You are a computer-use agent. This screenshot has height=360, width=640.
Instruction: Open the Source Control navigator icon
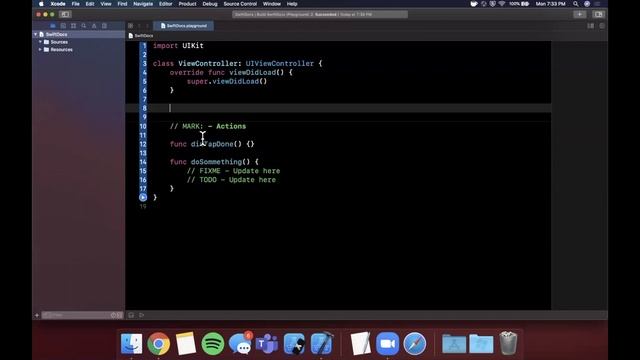point(63,26)
